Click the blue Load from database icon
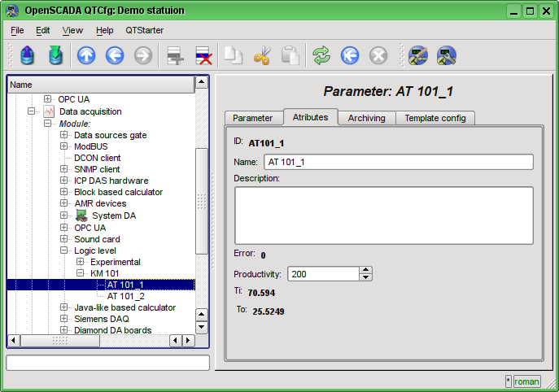Image resolution: width=559 pixels, height=392 pixels. pyautogui.click(x=28, y=55)
